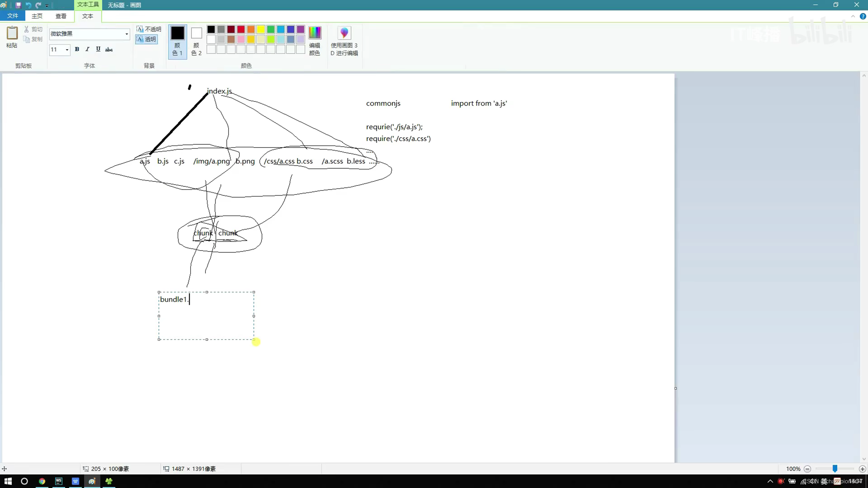The height and width of the screenshot is (488, 868).
Task: Open Edit with Paint 3D
Action: [344, 41]
